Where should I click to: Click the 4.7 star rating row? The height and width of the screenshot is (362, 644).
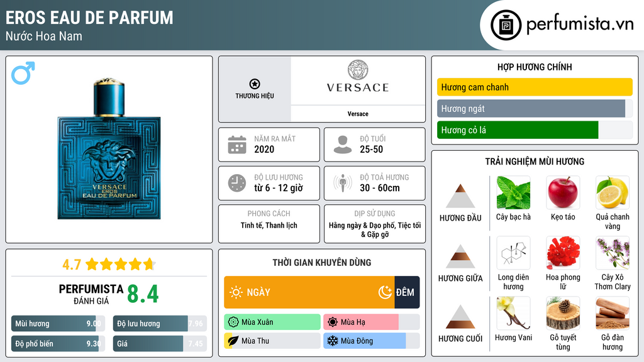click(109, 264)
